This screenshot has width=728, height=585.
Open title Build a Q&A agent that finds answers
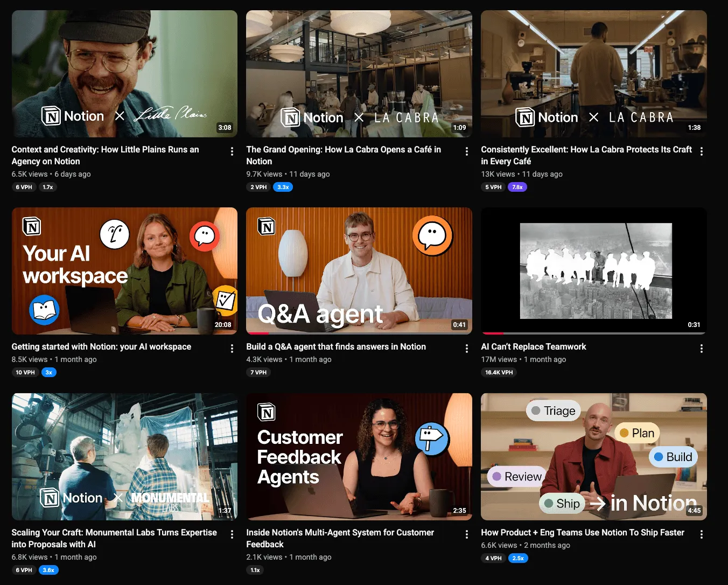(336, 347)
